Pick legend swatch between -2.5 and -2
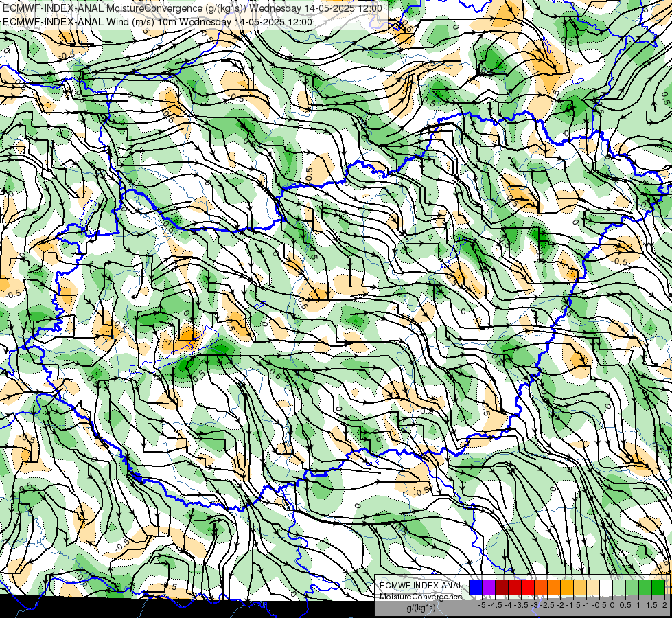 554,588
